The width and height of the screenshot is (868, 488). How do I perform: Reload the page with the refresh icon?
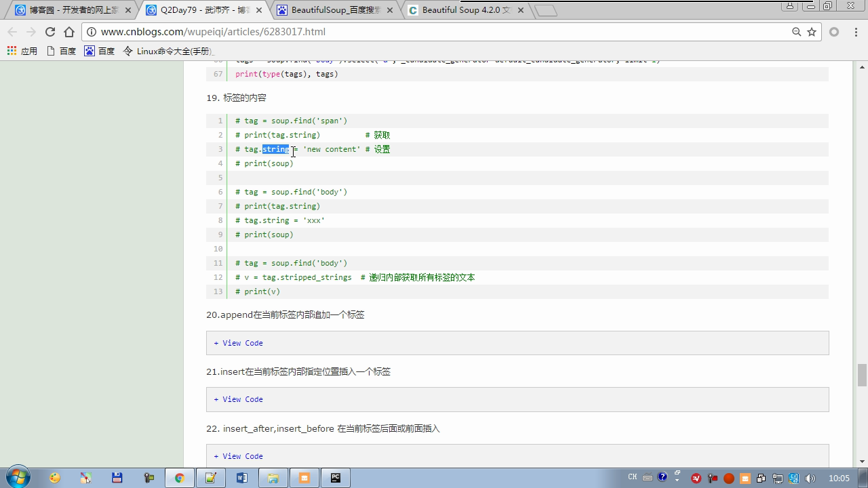point(50,32)
